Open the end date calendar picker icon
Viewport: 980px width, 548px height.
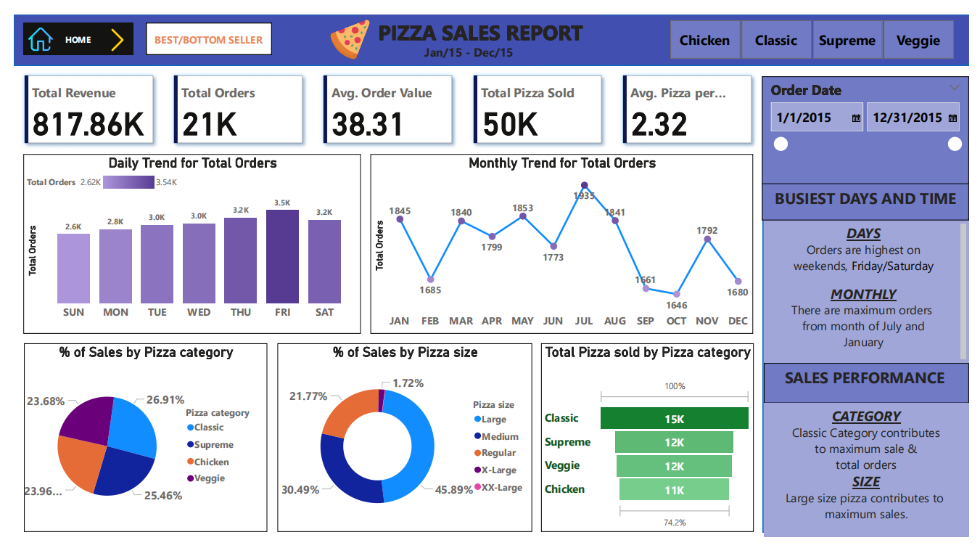[x=952, y=118]
